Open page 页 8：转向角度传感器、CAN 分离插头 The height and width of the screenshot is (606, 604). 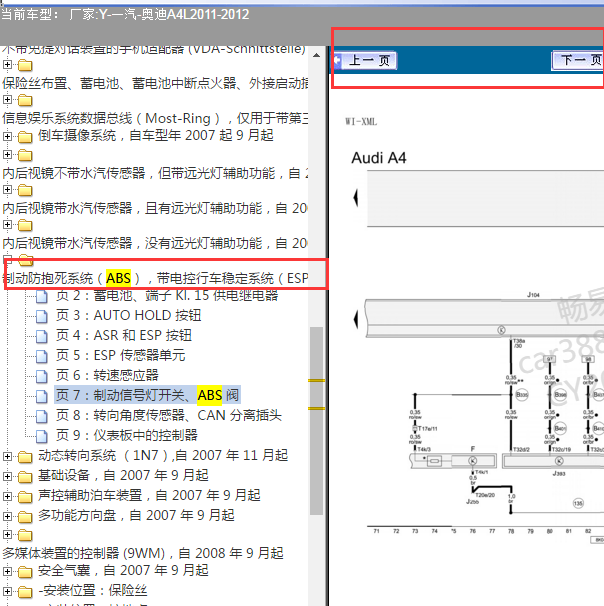click(x=168, y=415)
